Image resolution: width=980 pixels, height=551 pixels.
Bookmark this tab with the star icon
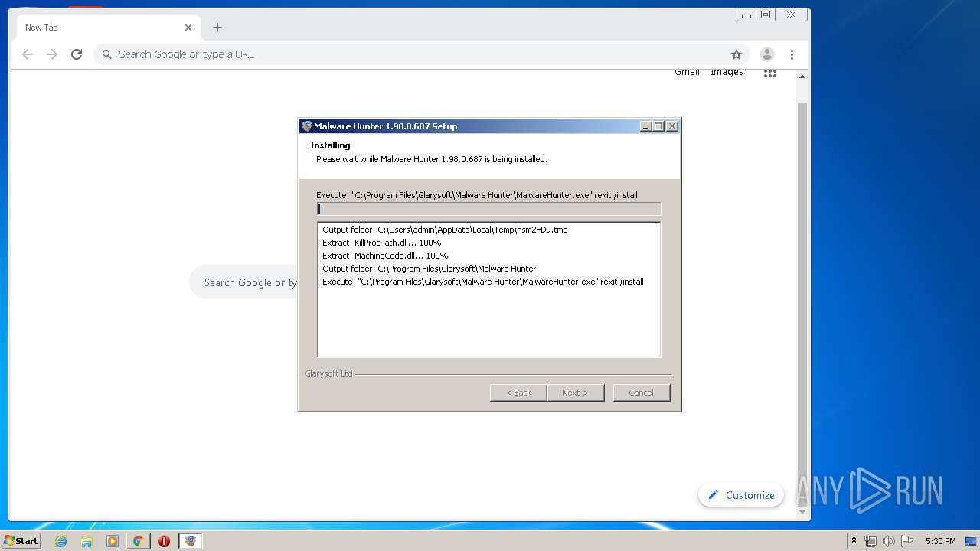[737, 54]
